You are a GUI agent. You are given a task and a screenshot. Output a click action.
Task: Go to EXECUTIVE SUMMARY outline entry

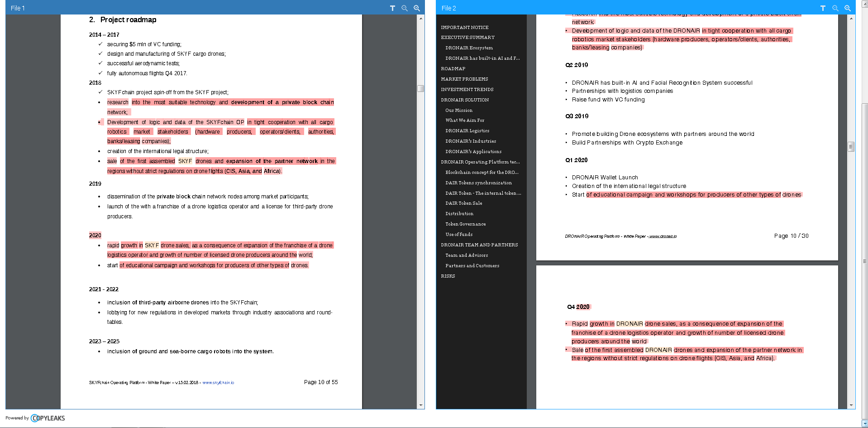[x=468, y=37]
